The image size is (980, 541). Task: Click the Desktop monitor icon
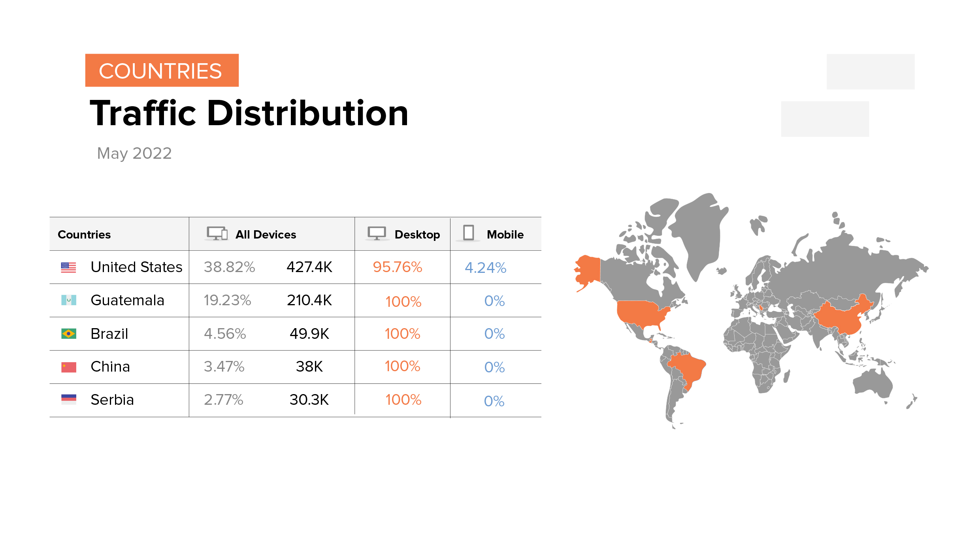[x=377, y=233]
